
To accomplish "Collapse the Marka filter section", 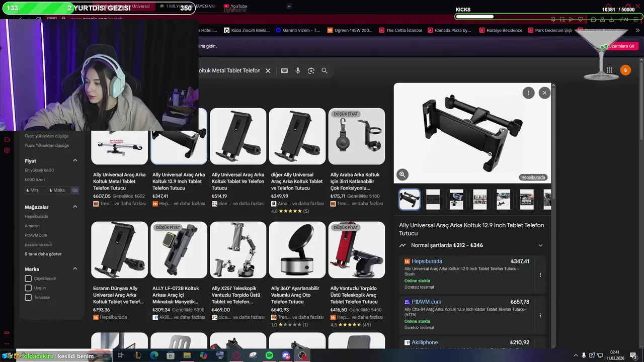I will click(x=75, y=268).
